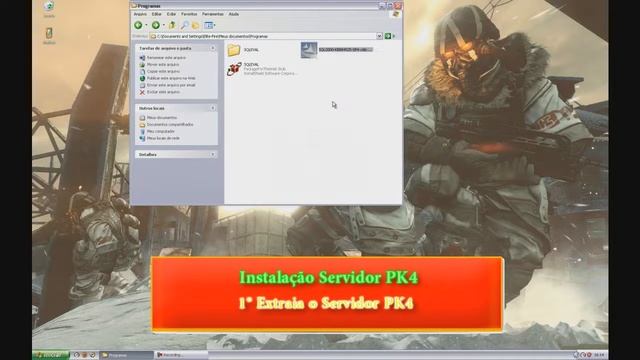Open the Start button on the taskbar

(51, 355)
